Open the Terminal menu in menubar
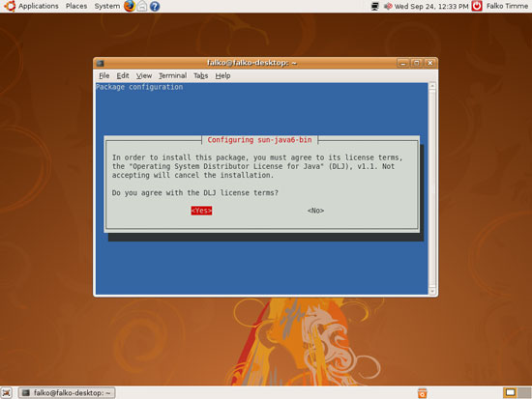 click(x=173, y=75)
